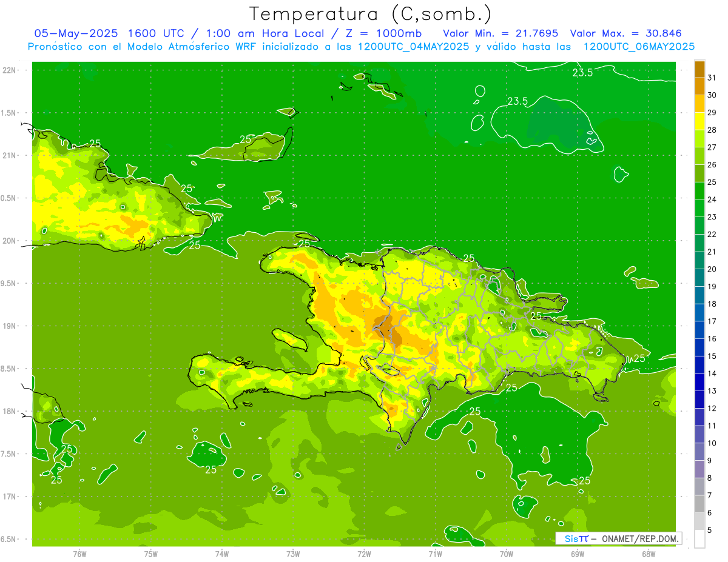
Task: Click the 5 label on the color scale
Action: click(x=710, y=530)
